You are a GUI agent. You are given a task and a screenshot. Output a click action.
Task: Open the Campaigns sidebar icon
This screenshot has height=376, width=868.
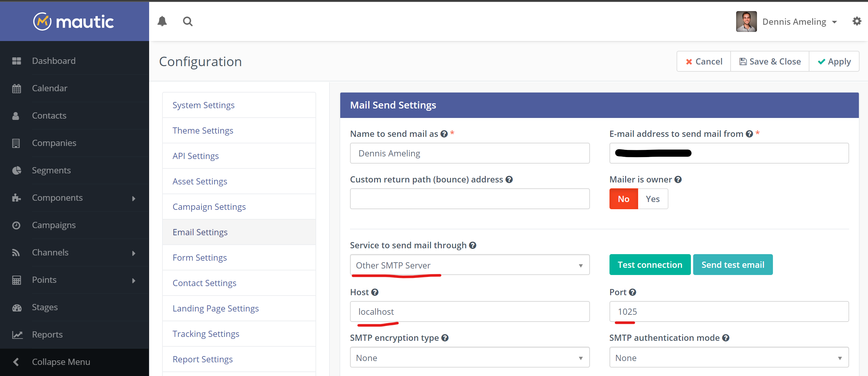[x=16, y=225]
